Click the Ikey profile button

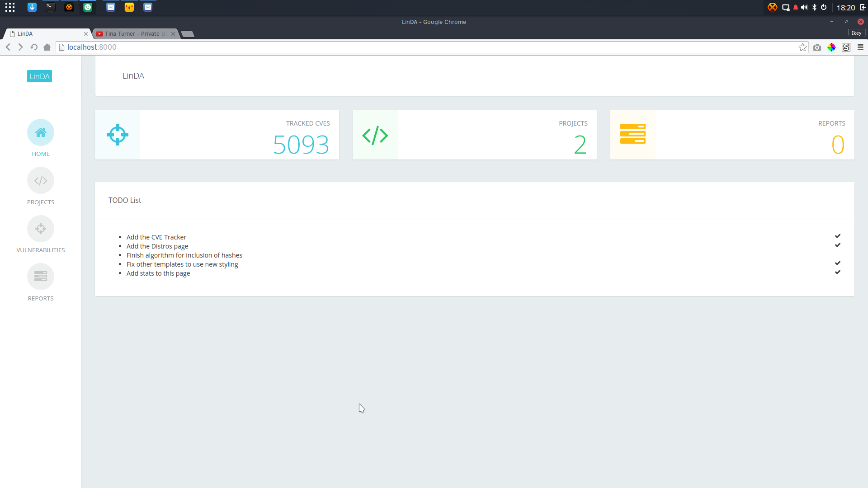coord(856,33)
